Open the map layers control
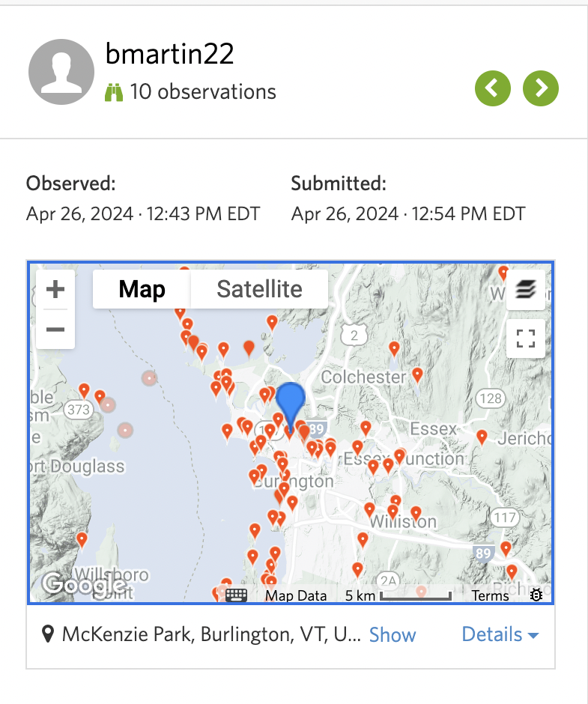Viewport: 588px width, 704px height. click(526, 290)
